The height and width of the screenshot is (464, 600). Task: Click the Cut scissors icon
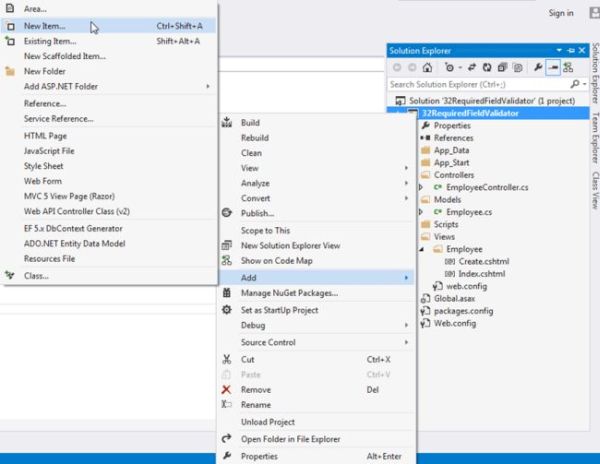[x=227, y=359]
